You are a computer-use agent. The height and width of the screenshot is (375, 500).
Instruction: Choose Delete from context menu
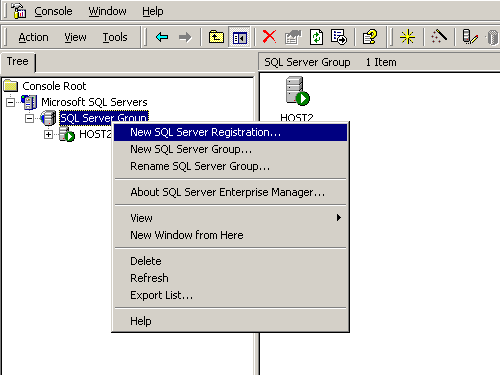pyautogui.click(x=230, y=261)
